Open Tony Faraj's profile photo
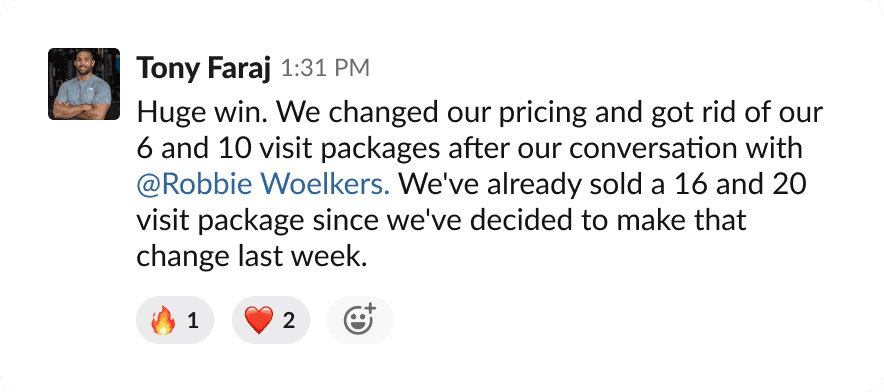Screen dimensions: 884x392 click(84, 83)
